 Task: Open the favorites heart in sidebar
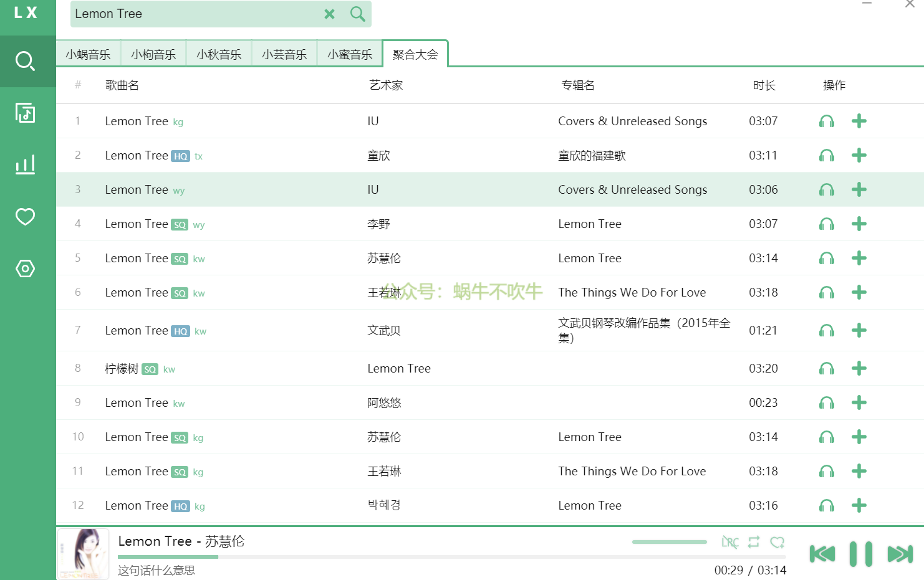(x=26, y=217)
